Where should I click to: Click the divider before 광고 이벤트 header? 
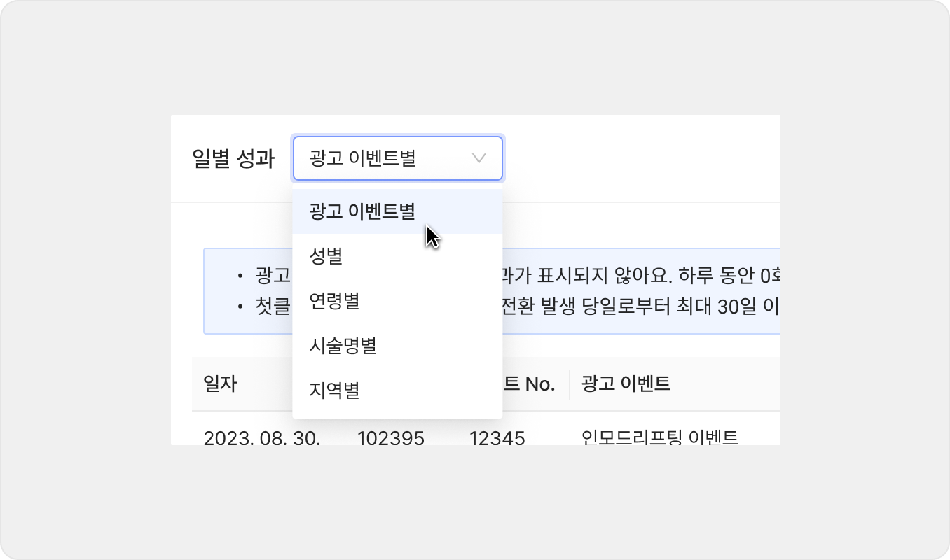[x=570, y=384]
